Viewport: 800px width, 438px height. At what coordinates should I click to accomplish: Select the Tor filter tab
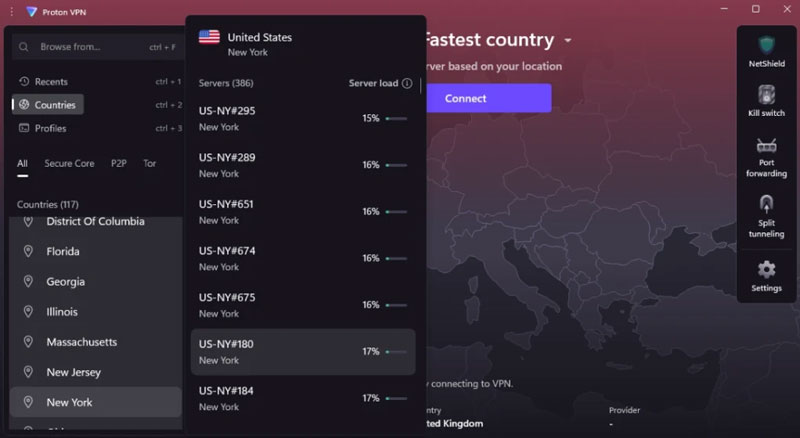(150, 163)
